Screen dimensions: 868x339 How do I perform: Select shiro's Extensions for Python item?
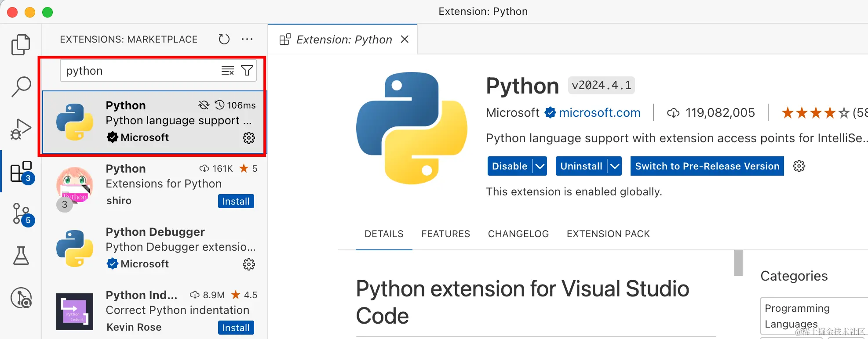coord(155,185)
